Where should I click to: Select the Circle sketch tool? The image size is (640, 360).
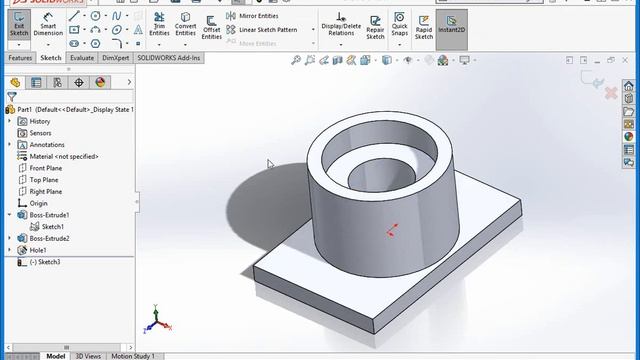95,16
